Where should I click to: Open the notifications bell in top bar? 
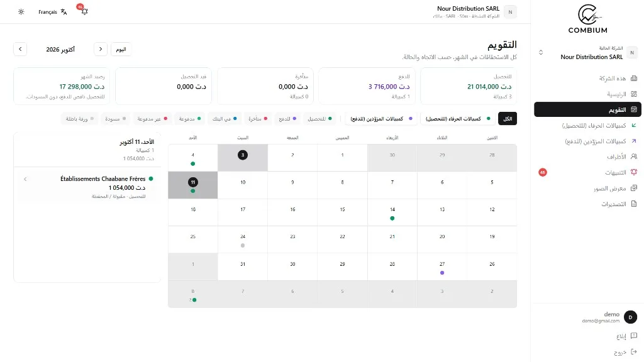84,11
